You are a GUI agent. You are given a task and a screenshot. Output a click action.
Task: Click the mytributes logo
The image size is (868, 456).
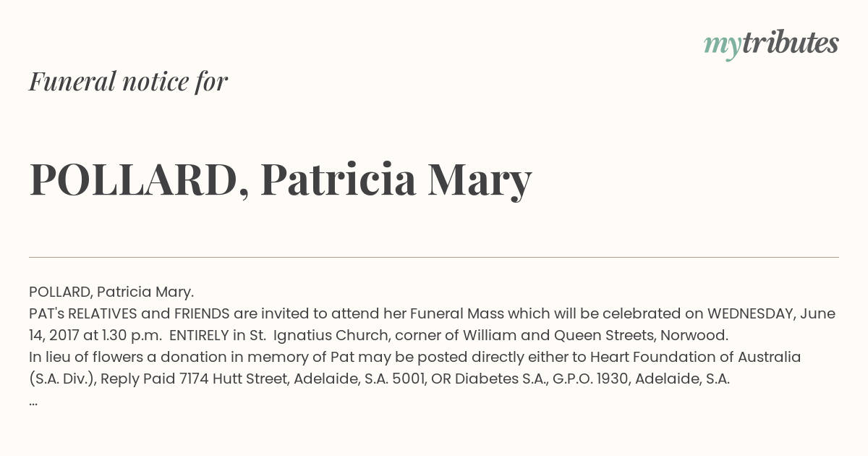[x=771, y=44]
